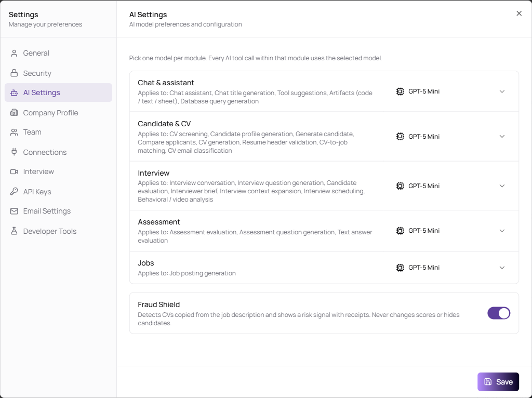532x398 pixels.
Task: Select the AI Settings sidebar entry
Action: point(58,92)
